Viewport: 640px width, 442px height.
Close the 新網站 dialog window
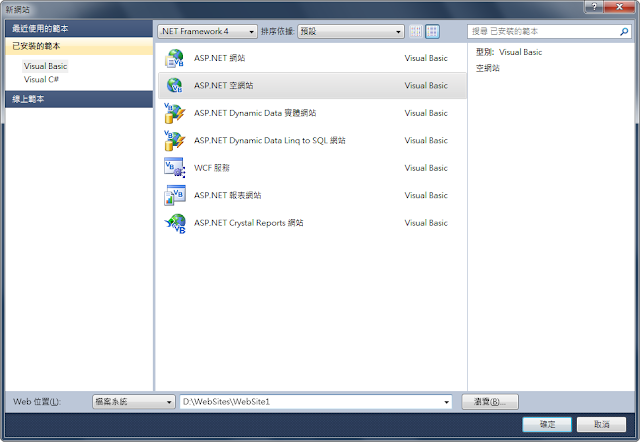pyautogui.click(x=619, y=7)
